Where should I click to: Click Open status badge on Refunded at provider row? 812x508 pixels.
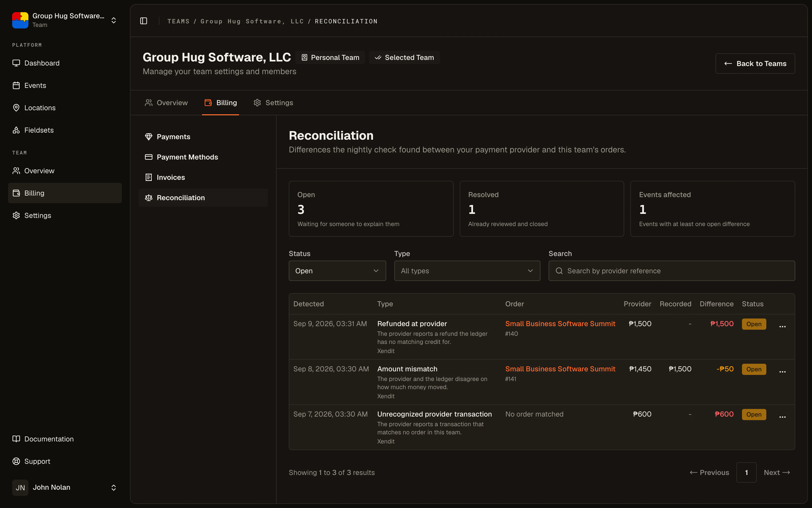[754, 324]
